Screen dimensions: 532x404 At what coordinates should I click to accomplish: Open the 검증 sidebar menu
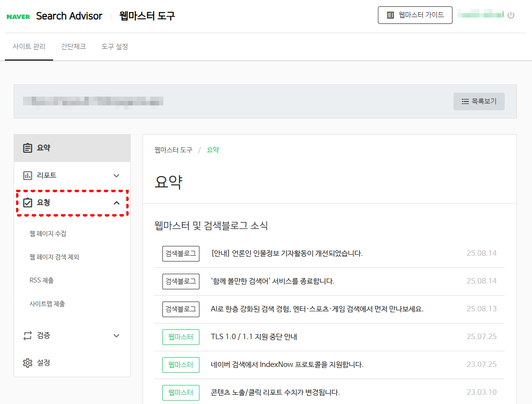click(72, 336)
